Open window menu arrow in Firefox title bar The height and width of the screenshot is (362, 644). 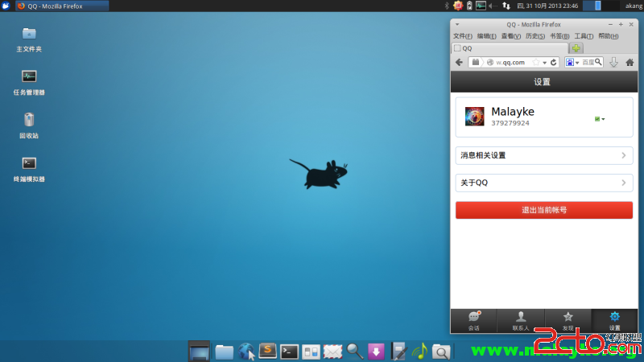point(457,25)
